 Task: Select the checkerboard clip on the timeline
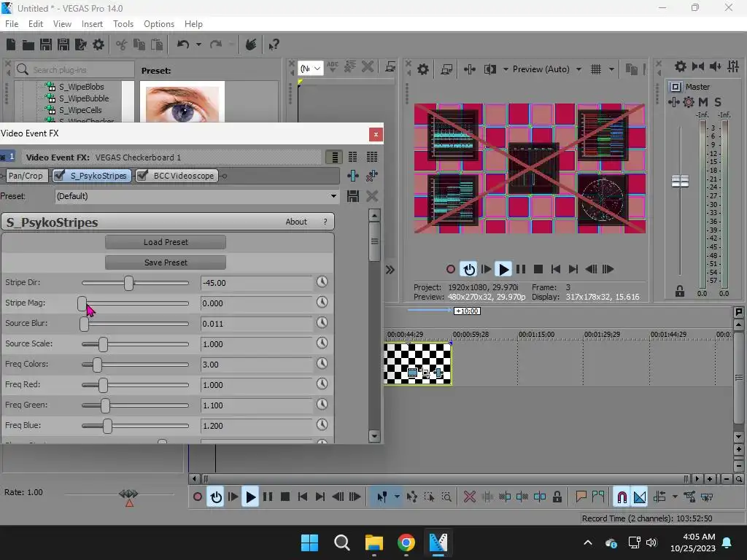(x=418, y=364)
